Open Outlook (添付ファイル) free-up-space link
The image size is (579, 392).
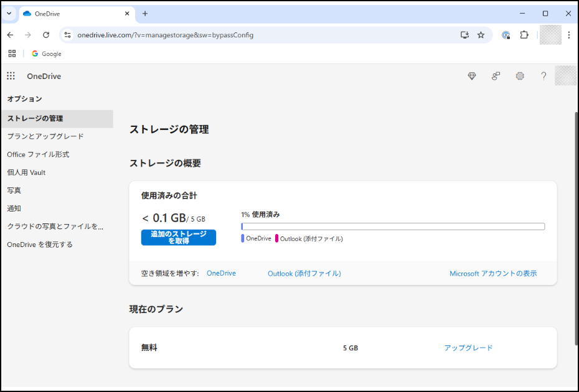pyautogui.click(x=304, y=273)
